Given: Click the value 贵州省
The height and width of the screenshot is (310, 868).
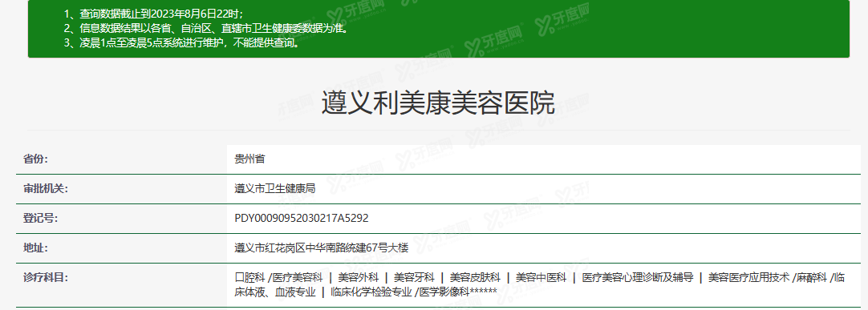Looking at the screenshot, I should point(249,159).
